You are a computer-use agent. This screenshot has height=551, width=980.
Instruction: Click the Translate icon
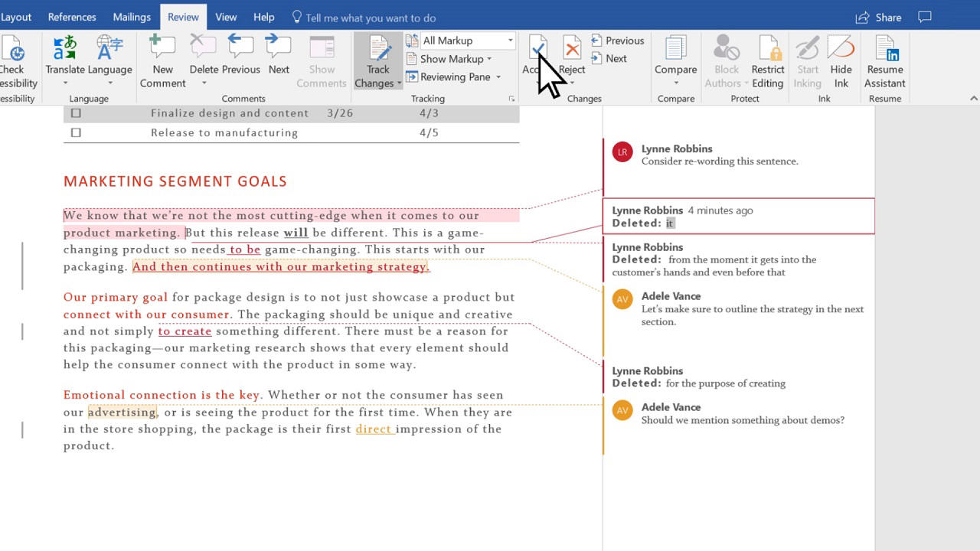[65, 54]
